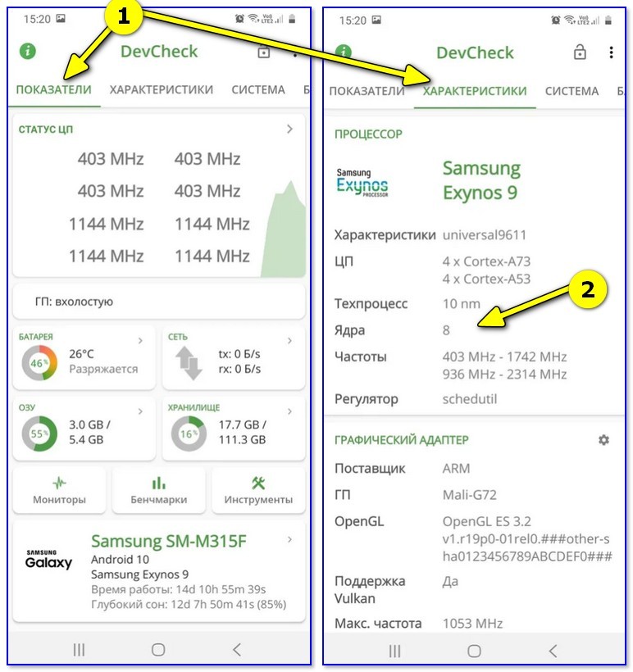Tap home navigation button in right screen
The image size is (633, 672).
474,651
